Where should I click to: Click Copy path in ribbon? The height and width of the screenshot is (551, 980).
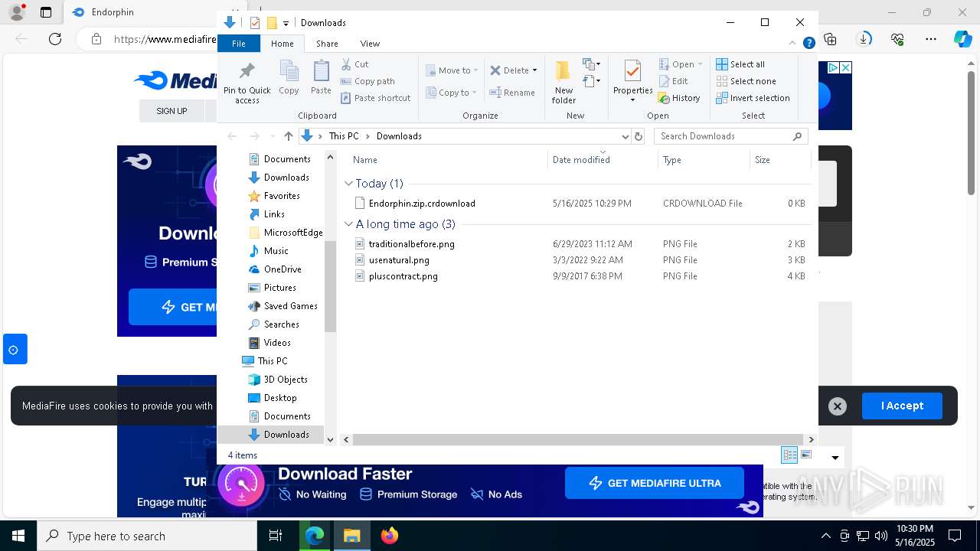(x=367, y=81)
